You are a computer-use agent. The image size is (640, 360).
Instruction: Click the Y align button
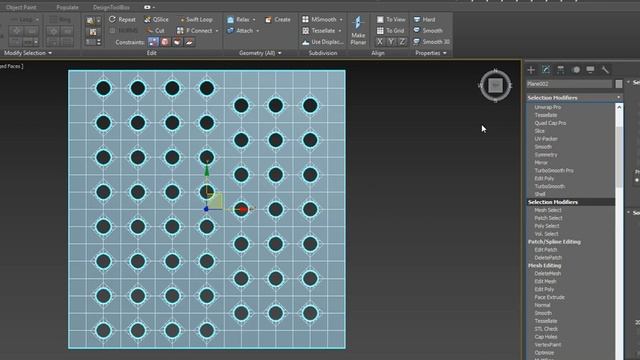coord(391,42)
